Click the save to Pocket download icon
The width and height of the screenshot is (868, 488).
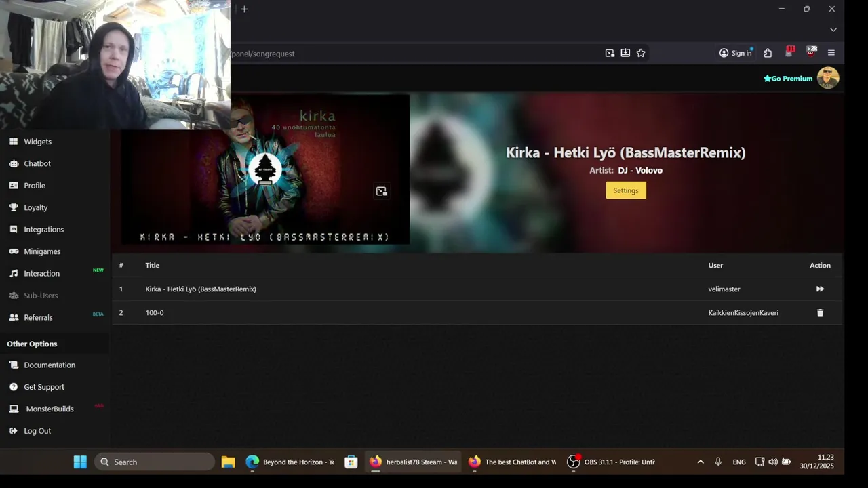coord(625,53)
